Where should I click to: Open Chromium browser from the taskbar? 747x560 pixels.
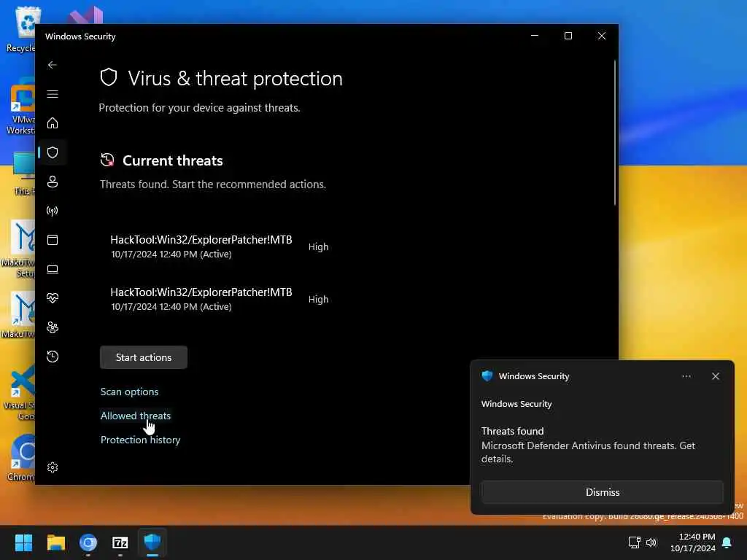pos(88,542)
